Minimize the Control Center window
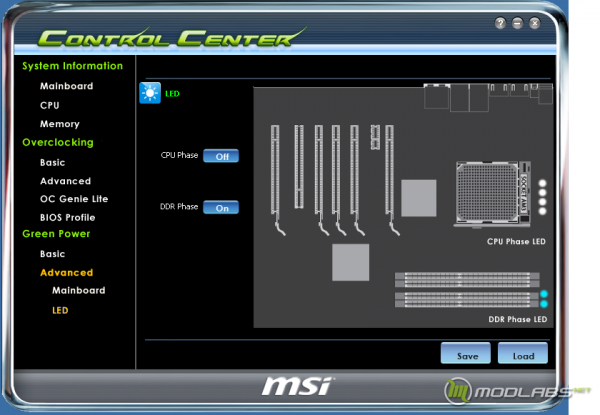600x415 pixels. [x=517, y=23]
